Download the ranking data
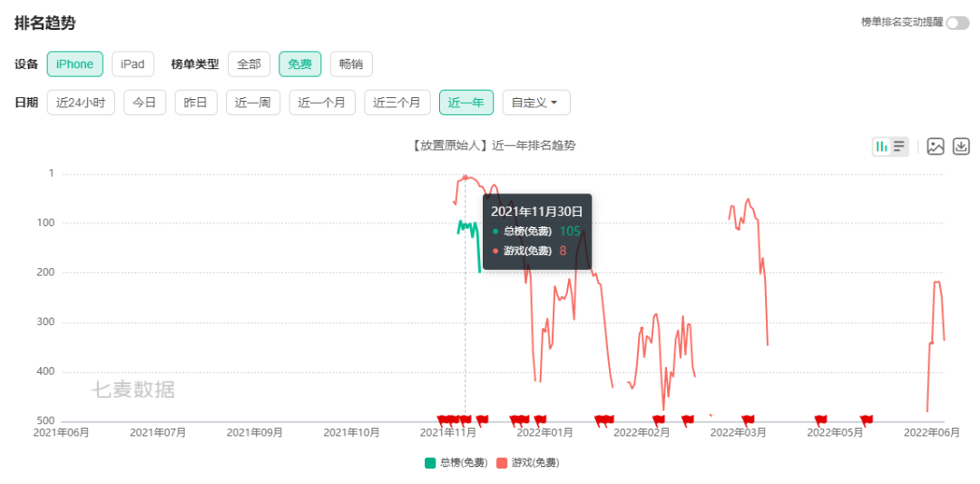Image resolution: width=980 pixels, height=484 pixels. 961,146
